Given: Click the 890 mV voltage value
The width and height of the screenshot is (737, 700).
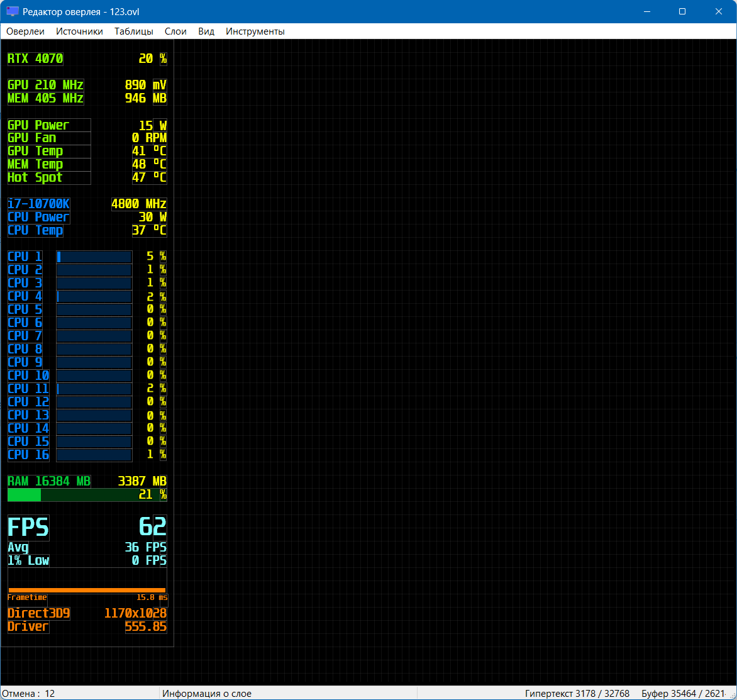Looking at the screenshot, I should tap(146, 85).
